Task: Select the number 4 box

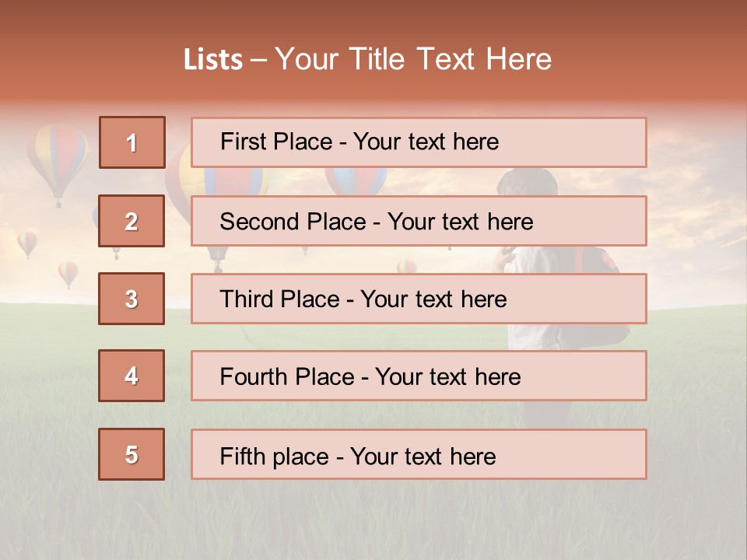Action: click(132, 376)
